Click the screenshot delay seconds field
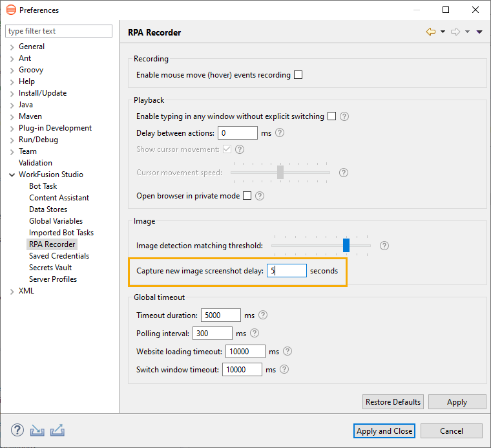The height and width of the screenshot is (448, 491). pos(286,270)
